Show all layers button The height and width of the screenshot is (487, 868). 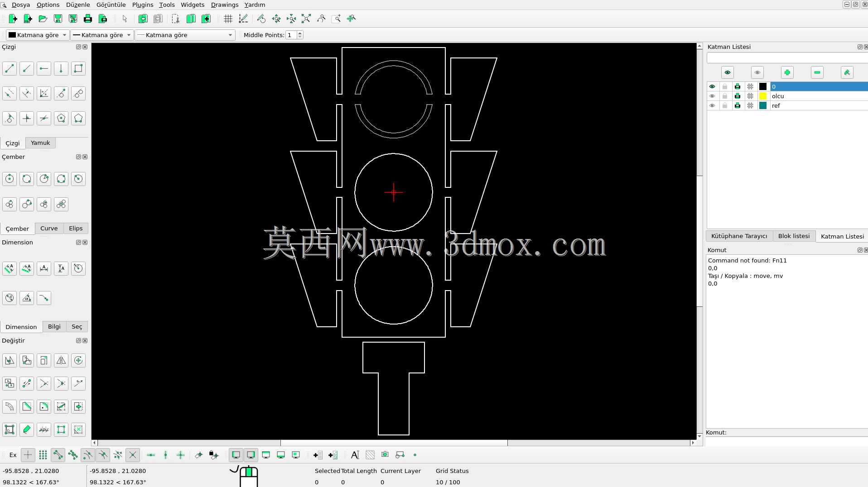[728, 72]
